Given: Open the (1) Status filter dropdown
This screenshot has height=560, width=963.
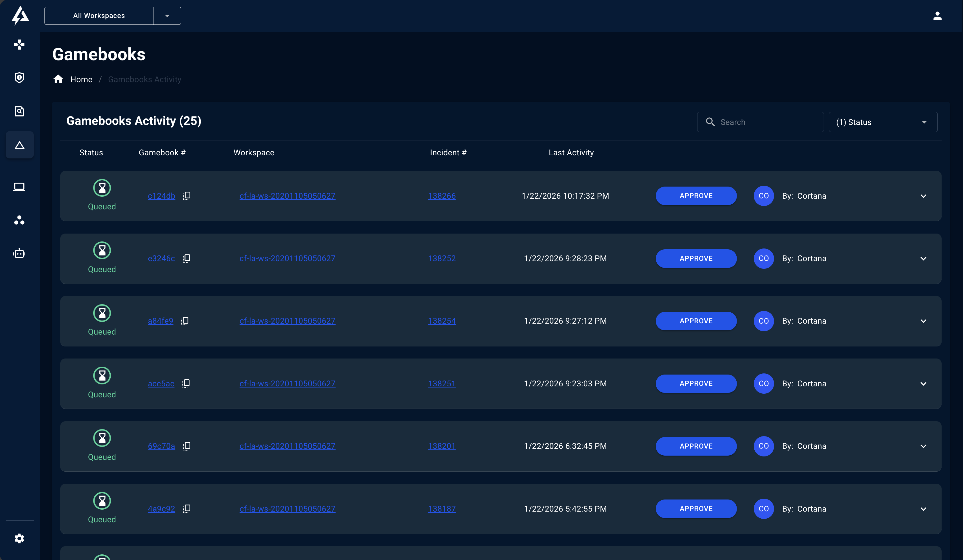Looking at the screenshot, I should click(883, 122).
